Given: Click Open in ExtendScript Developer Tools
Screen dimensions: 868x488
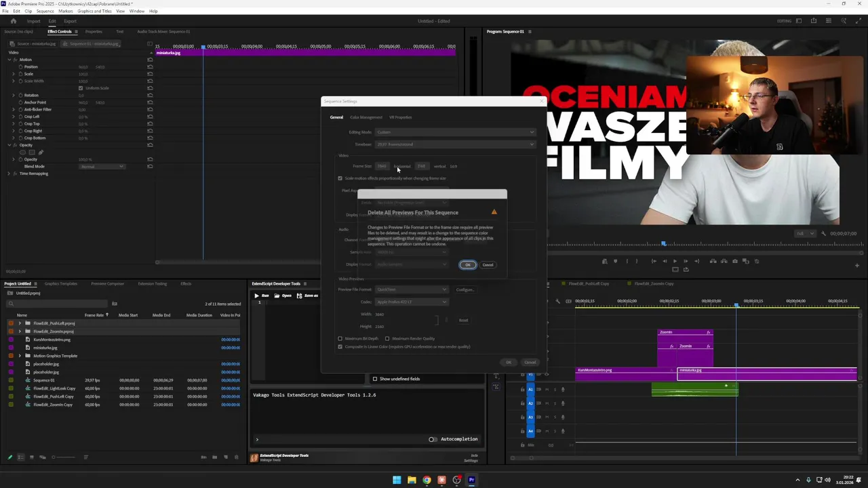Looking at the screenshot, I should [x=283, y=296].
